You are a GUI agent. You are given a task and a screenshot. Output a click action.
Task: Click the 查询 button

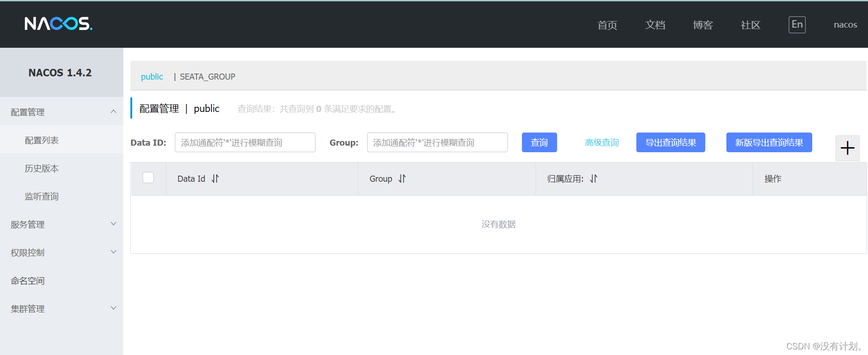pos(539,142)
